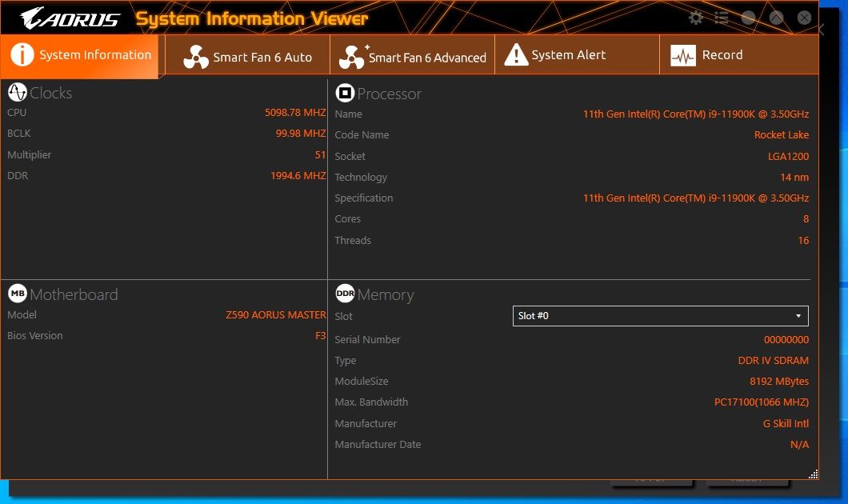Click the Cores value 8
This screenshot has height=504, width=848.
coord(806,219)
